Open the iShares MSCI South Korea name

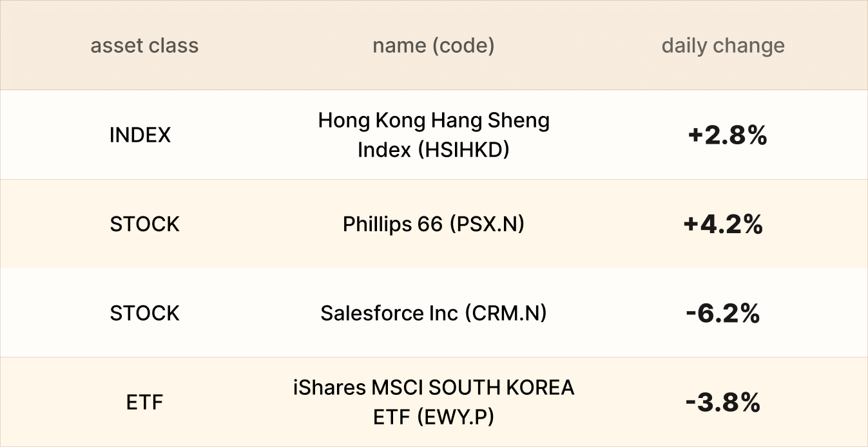(x=358, y=388)
